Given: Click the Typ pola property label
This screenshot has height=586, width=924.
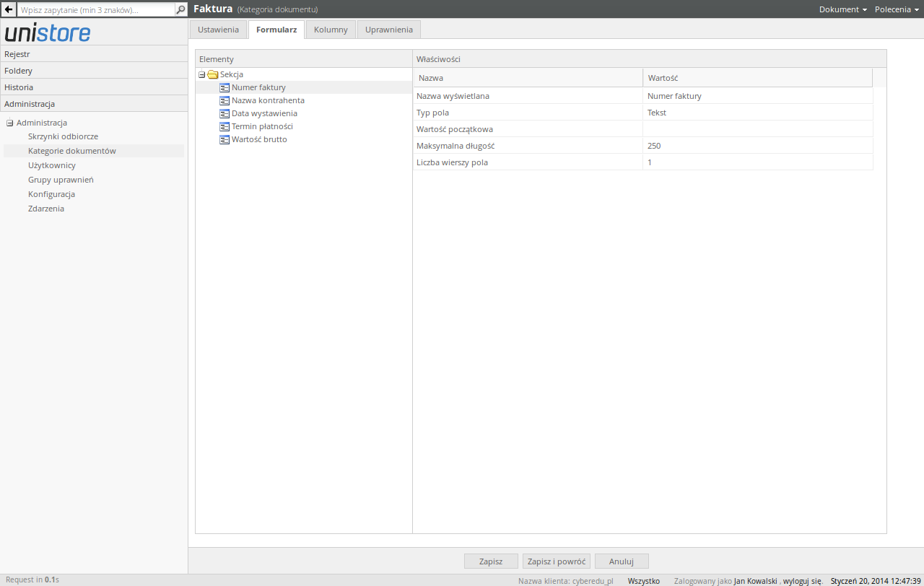Looking at the screenshot, I should (x=432, y=113).
